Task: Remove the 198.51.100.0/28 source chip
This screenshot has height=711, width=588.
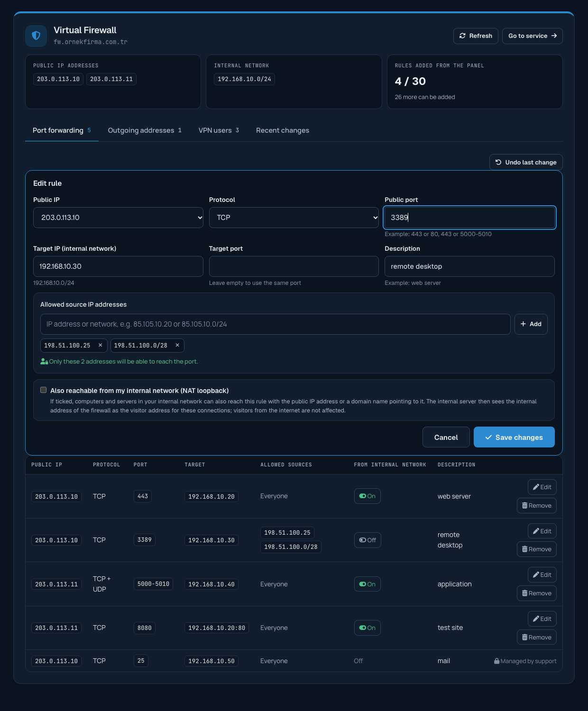Action: coord(177,346)
